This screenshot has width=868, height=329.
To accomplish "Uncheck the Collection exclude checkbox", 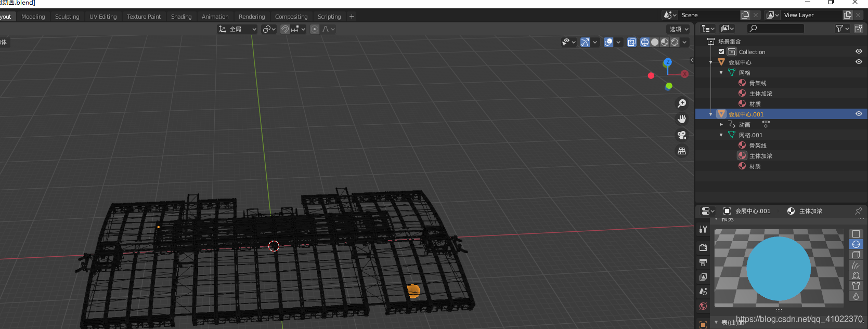I will (721, 51).
